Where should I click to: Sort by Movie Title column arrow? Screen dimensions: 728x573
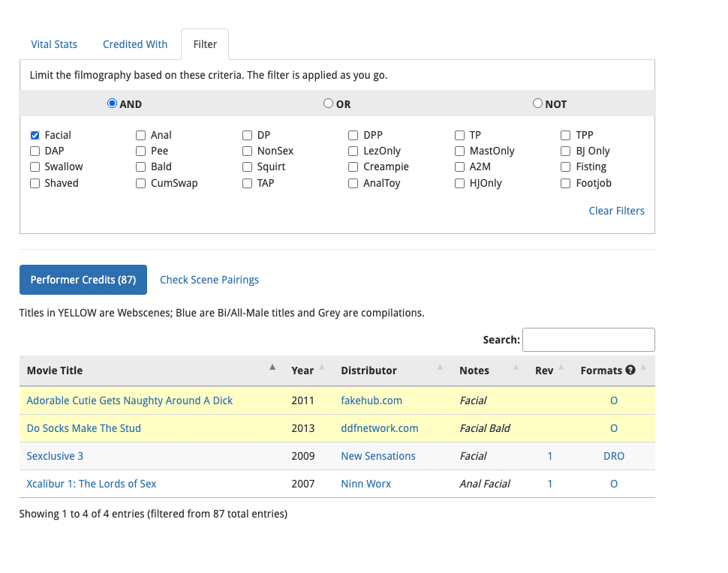click(272, 367)
